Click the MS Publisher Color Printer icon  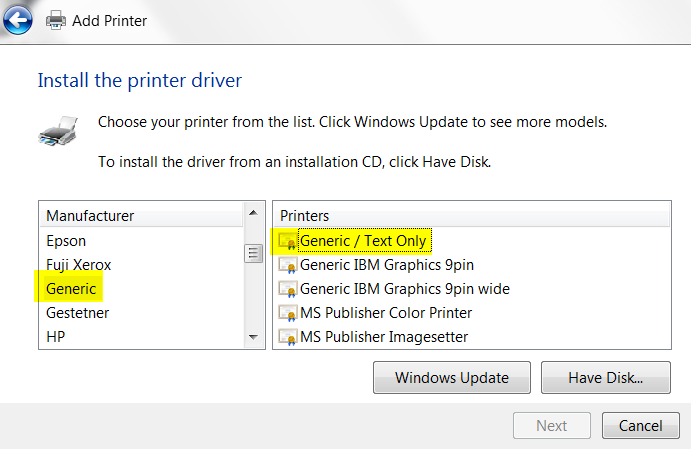point(288,313)
